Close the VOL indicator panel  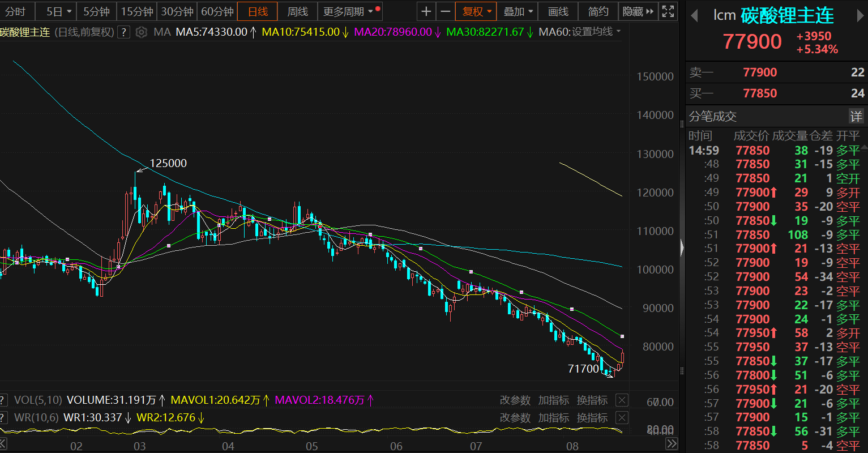621,400
